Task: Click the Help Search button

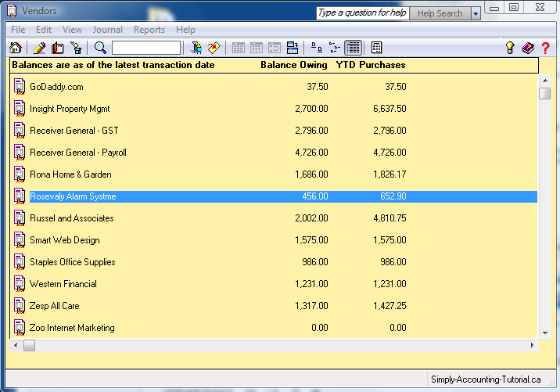Action: pyautogui.click(x=440, y=13)
